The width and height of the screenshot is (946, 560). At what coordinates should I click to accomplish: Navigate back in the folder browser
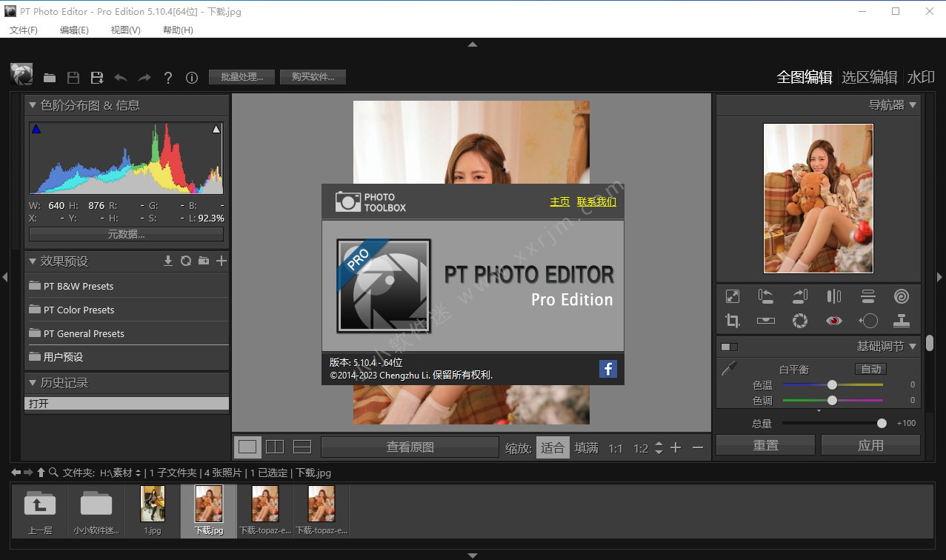click(x=16, y=473)
